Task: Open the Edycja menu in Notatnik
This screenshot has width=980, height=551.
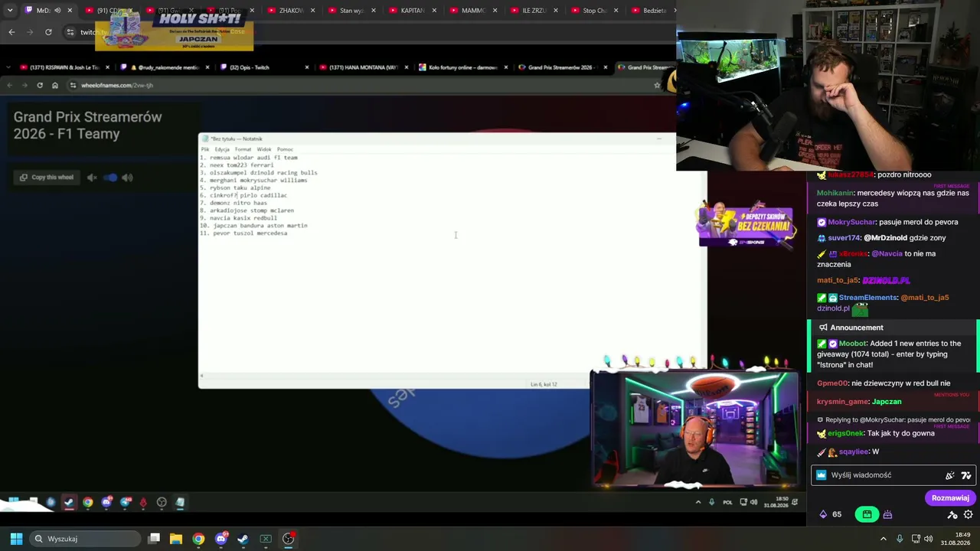Action: (222, 149)
